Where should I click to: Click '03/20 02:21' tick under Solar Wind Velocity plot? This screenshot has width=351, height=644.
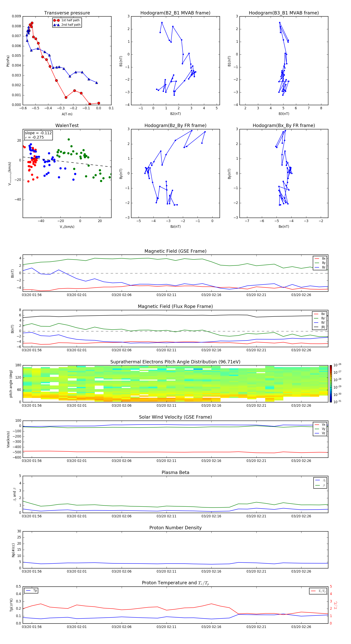[x=256, y=461]
